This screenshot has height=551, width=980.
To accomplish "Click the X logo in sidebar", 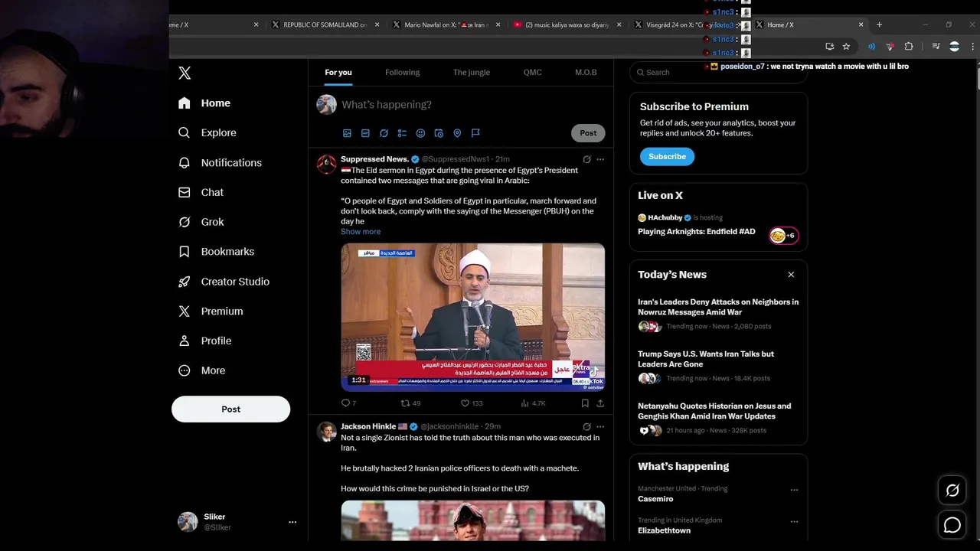I will [185, 73].
